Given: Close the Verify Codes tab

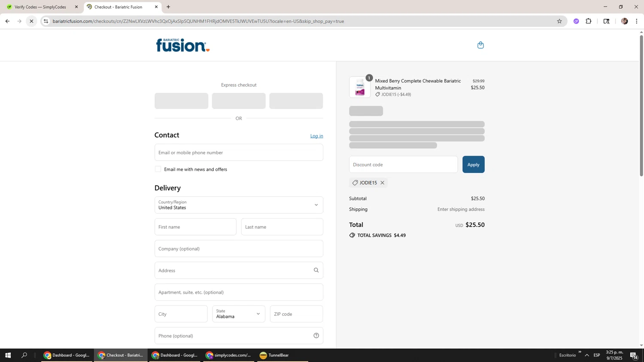Looking at the screenshot, I should pos(76,7).
